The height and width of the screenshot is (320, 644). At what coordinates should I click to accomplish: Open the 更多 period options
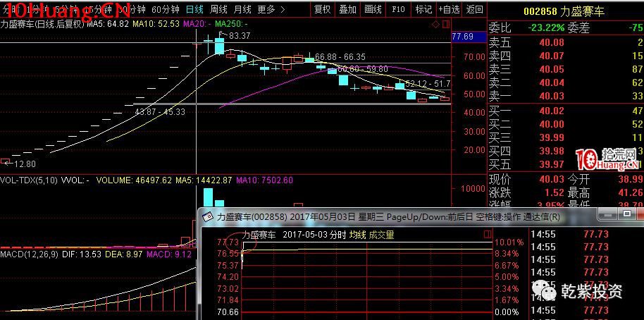click(266, 9)
